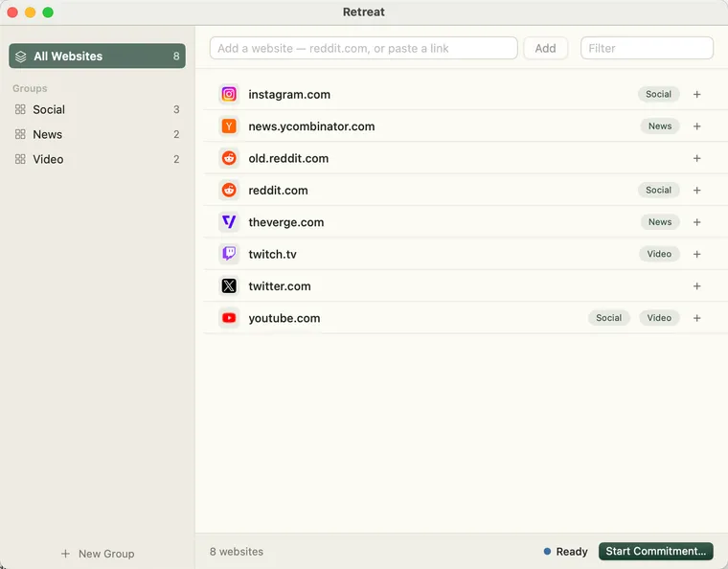
Task: Start Commitment button
Action: [655, 552]
